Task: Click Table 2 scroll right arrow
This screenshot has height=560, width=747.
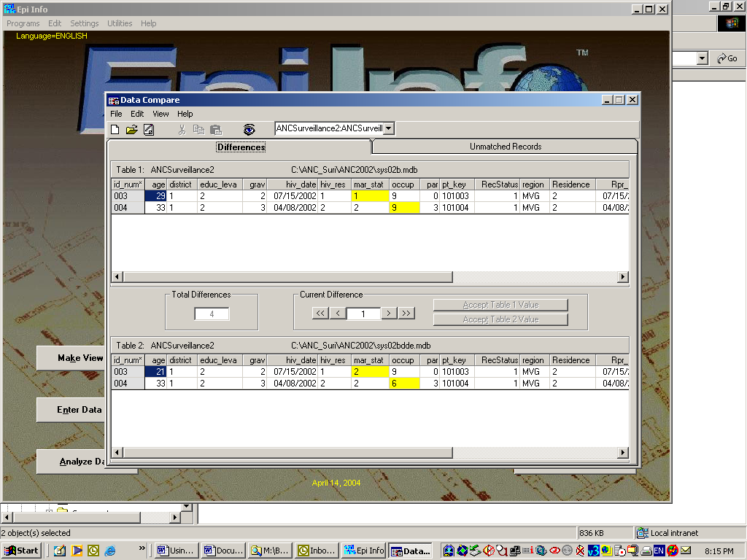Action: [x=623, y=452]
